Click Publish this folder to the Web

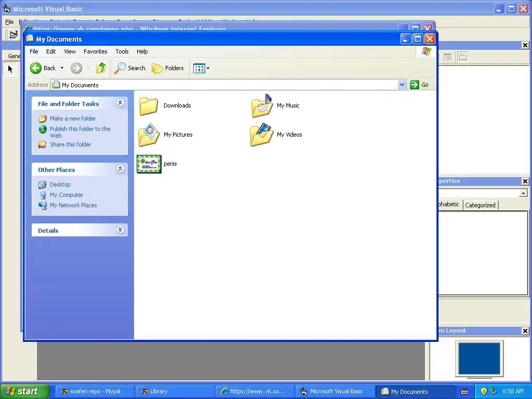[x=80, y=132]
